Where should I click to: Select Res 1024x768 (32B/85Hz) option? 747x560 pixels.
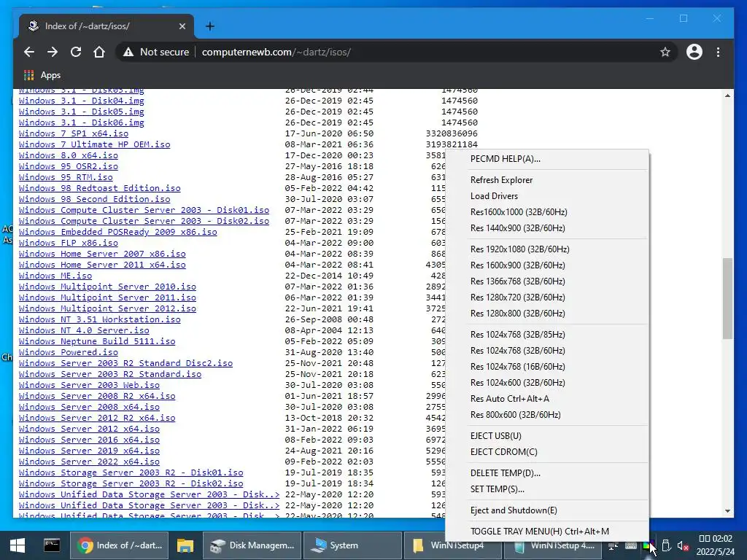pyautogui.click(x=547, y=334)
